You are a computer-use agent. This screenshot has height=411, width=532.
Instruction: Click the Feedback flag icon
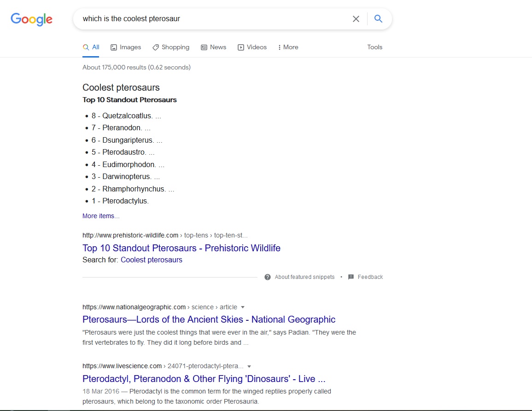(x=351, y=277)
